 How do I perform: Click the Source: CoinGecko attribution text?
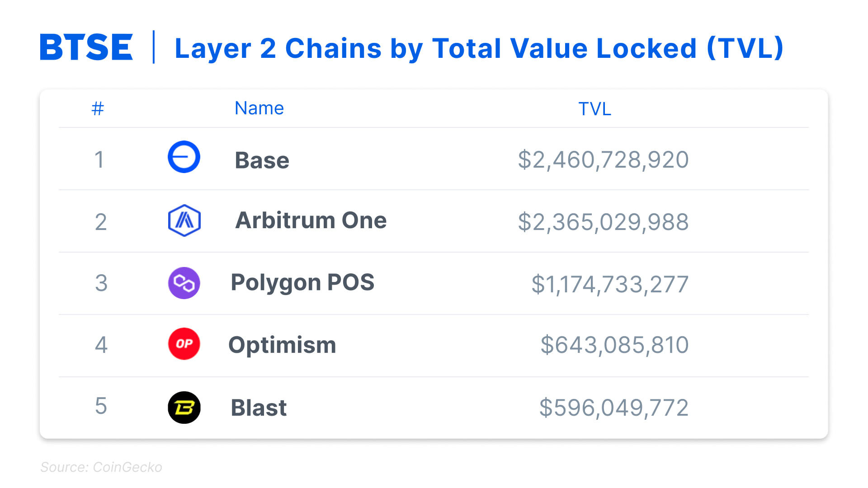pos(101,467)
